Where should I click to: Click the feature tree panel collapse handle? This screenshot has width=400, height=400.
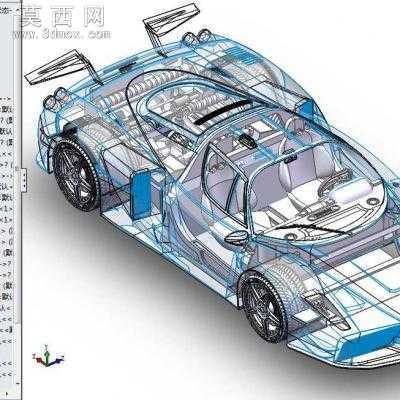coord(24,180)
